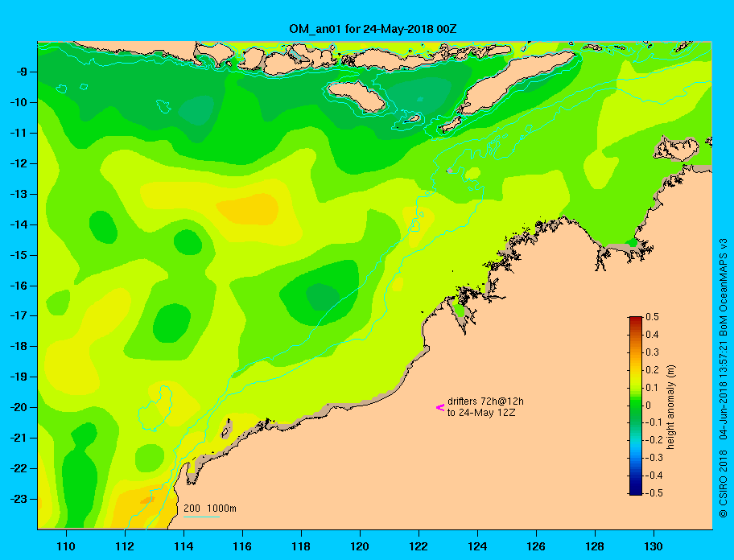Click the longitude axis label "122"
The height and width of the screenshot is (560, 734).
pyautogui.click(x=419, y=546)
